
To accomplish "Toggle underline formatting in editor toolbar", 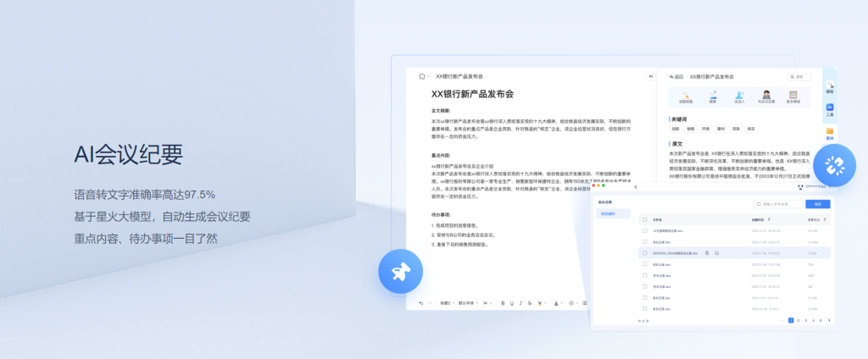I will [512, 303].
